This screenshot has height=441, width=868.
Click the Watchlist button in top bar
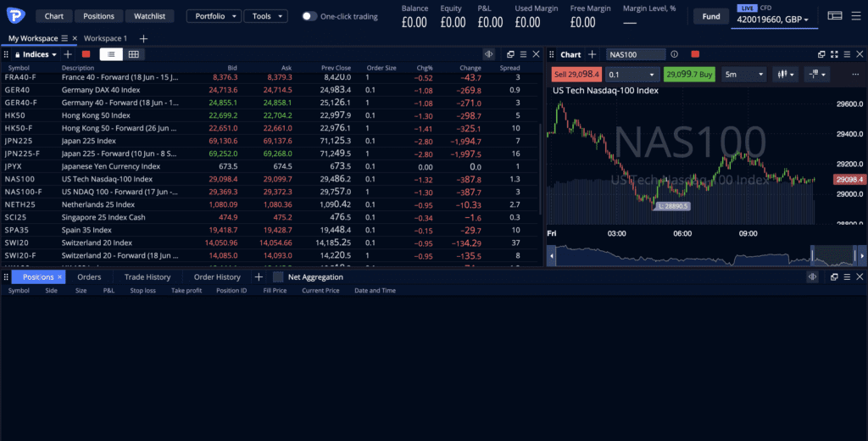(x=149, y=16)
